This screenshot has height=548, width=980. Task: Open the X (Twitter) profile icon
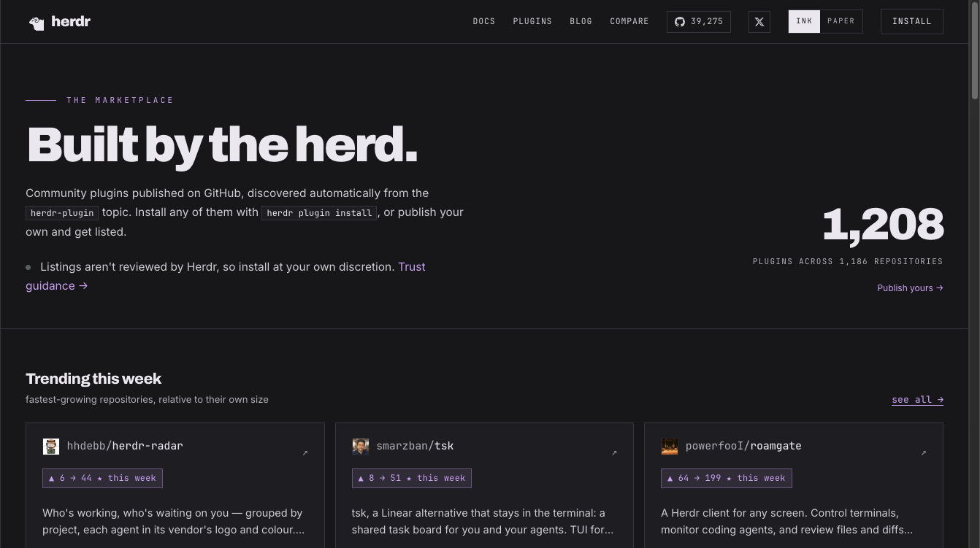759,22
